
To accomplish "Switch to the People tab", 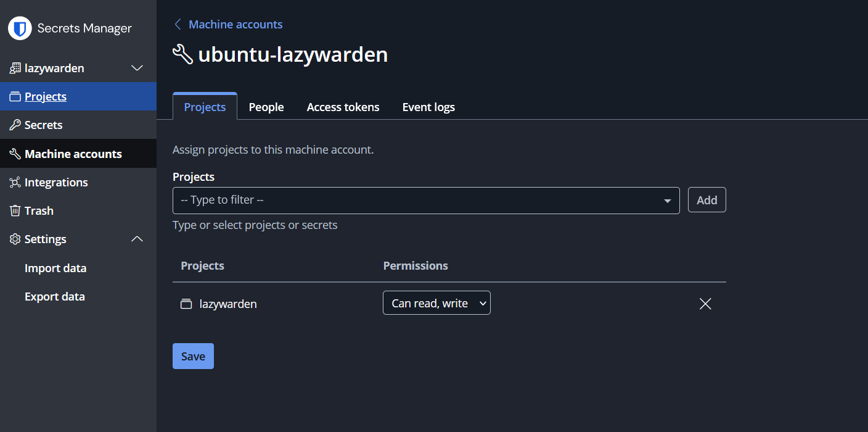I will coord(266,107).
